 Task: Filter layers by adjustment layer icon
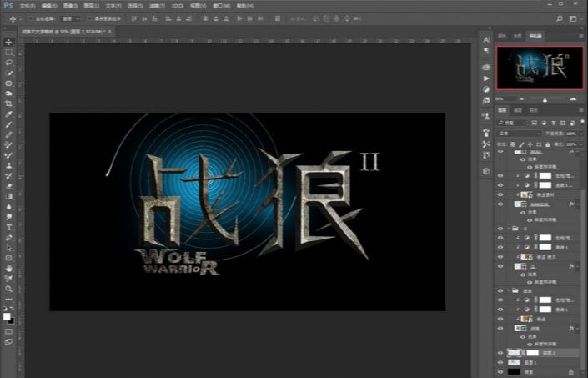click(543, 123)
